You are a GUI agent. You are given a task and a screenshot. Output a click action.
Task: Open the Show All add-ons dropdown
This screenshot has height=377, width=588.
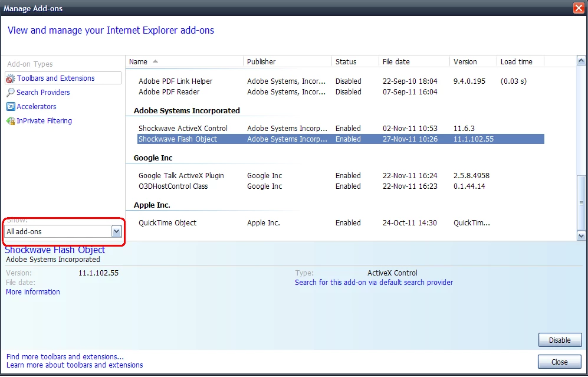point(63,231)
